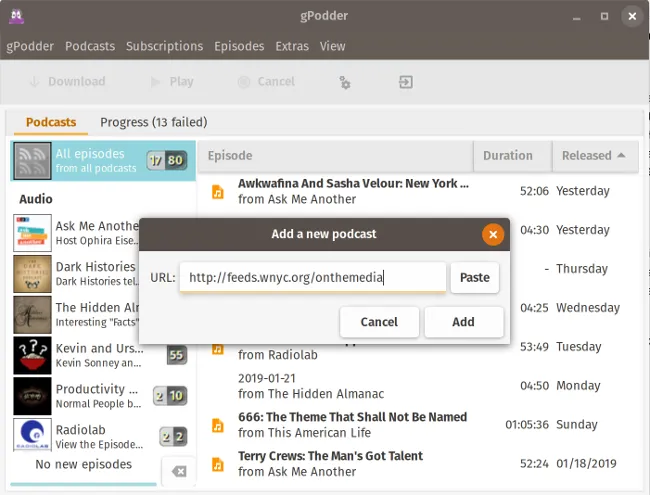Screen dimensions: 650x495
Task: Click the Duration column header
Action: pos(508,155)
